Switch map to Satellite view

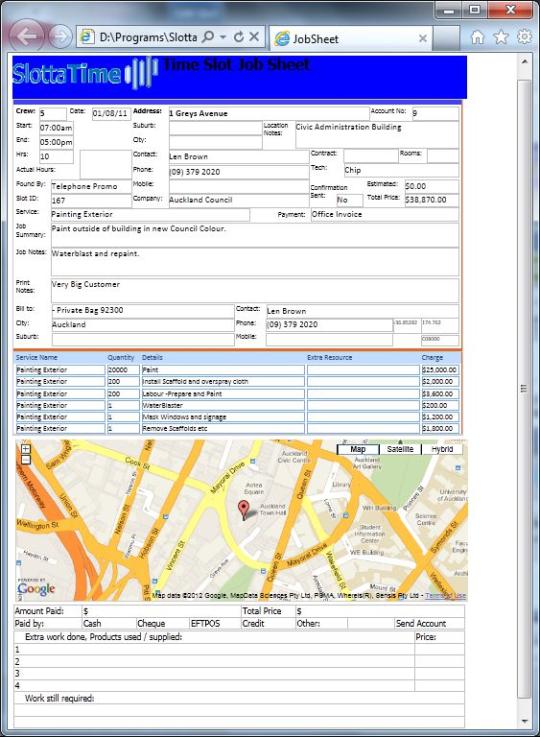pos(400,449)
